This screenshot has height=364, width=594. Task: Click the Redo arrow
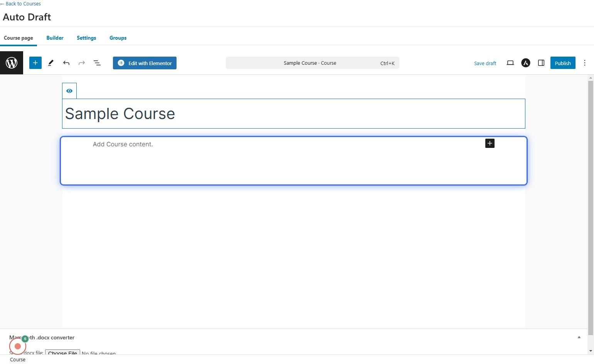[82, 63]
